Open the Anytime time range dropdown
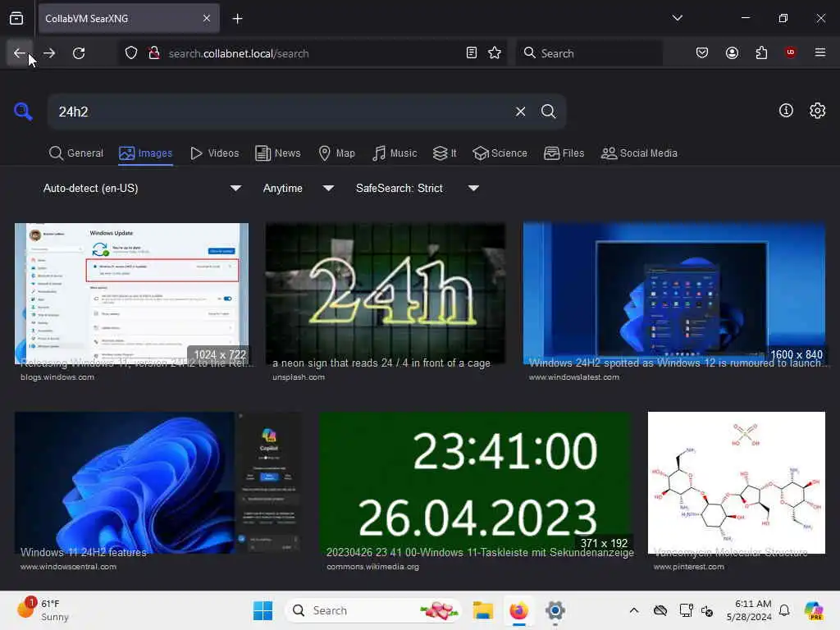Viewport: 840px width, 630px height. tap(299, 188)
